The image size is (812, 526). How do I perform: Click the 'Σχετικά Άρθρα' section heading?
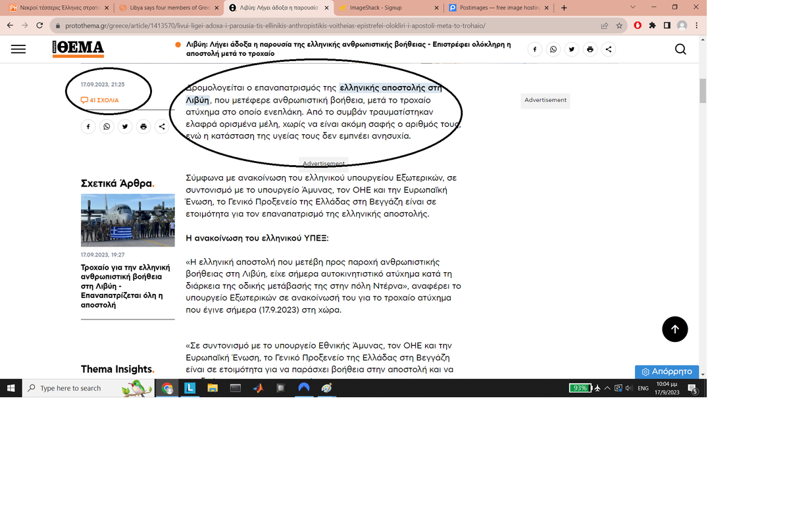point(118,183)
